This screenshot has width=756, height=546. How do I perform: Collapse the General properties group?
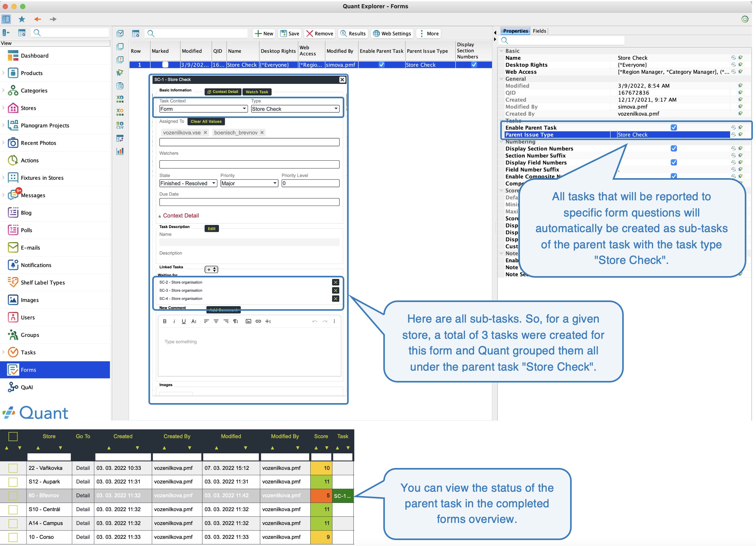pyautogui.click(x=501, y=79)
